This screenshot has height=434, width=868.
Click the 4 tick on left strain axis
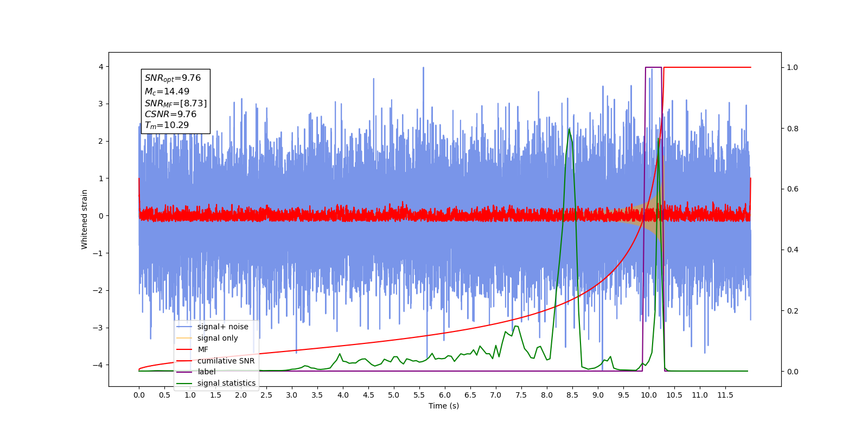tap(101, 67)
